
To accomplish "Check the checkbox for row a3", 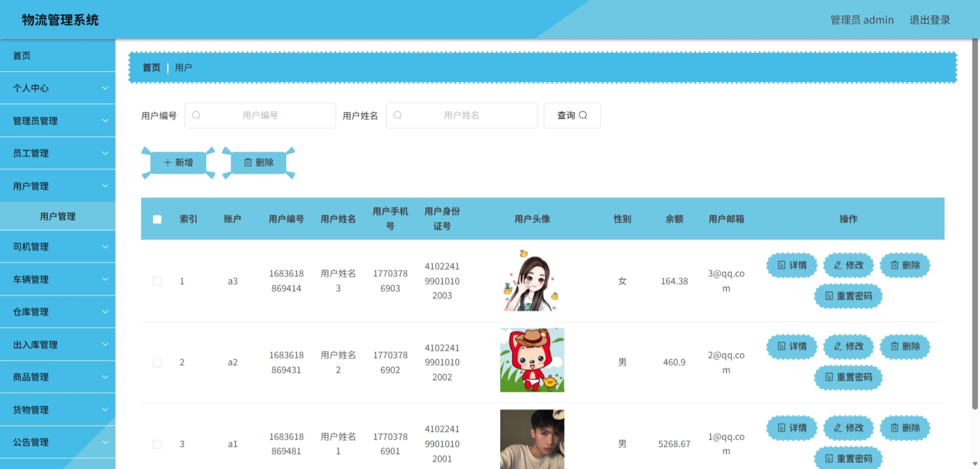I will pos(157,281).
